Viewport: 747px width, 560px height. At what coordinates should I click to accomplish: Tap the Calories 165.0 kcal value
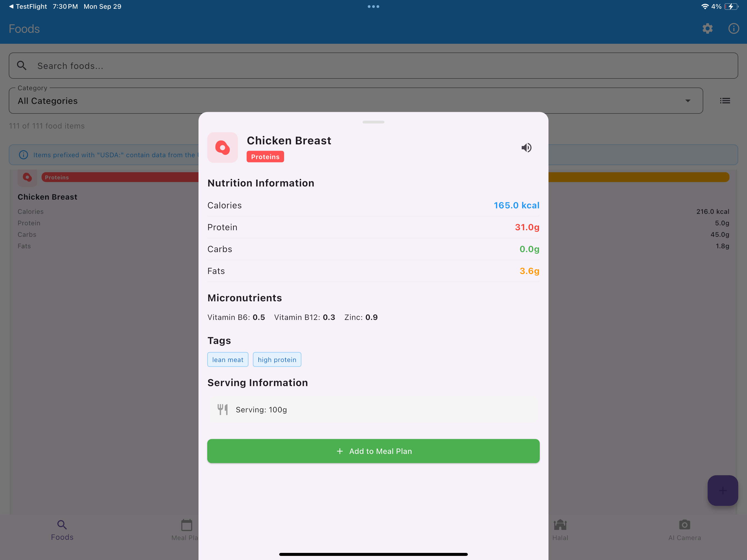pos(516,205)
